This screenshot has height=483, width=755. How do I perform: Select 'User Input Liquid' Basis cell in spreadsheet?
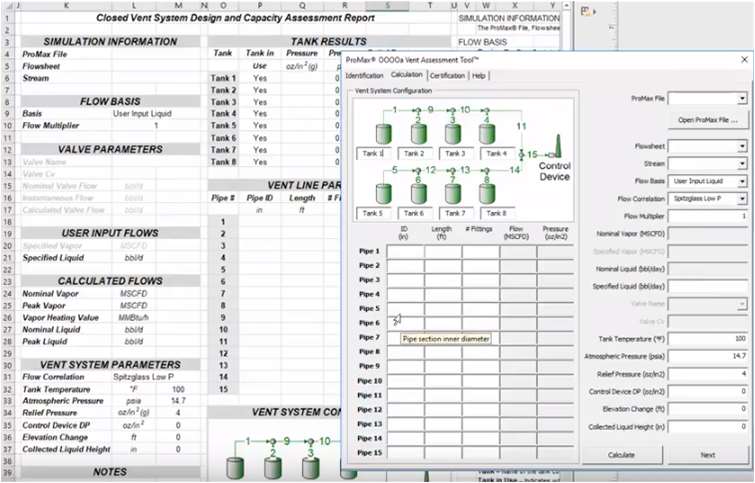pyautogui.click(x=142, y=114)
